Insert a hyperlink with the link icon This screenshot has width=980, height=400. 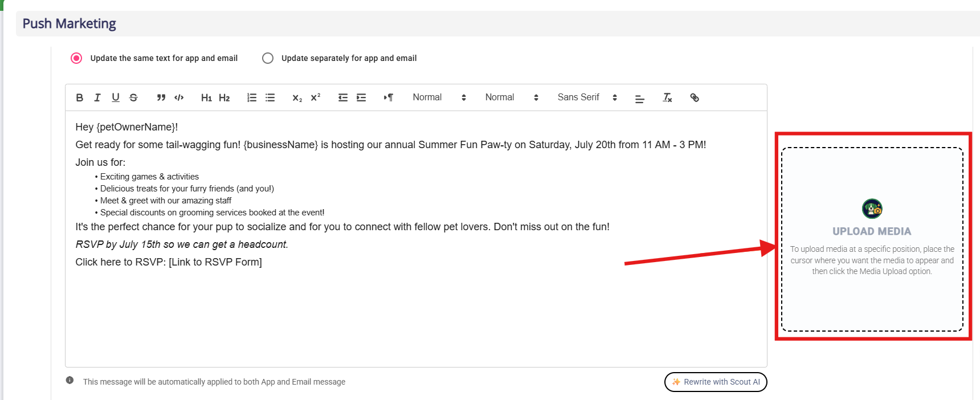[695, 97]
